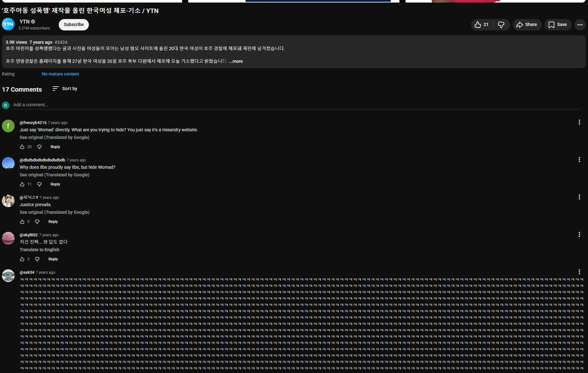Image resolution: width=588 pixels, height=373 pixels.
Task: Dislike the YTN video
Action: coord(501,25)
